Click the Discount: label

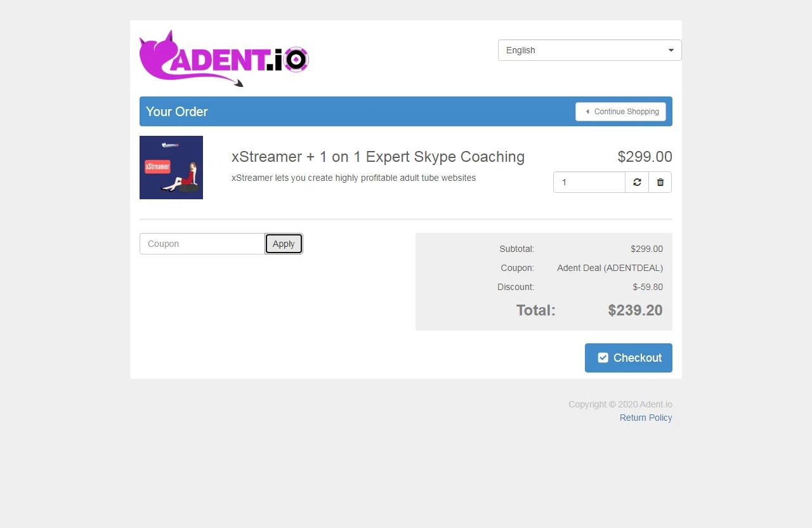click(x=516, y=287)
